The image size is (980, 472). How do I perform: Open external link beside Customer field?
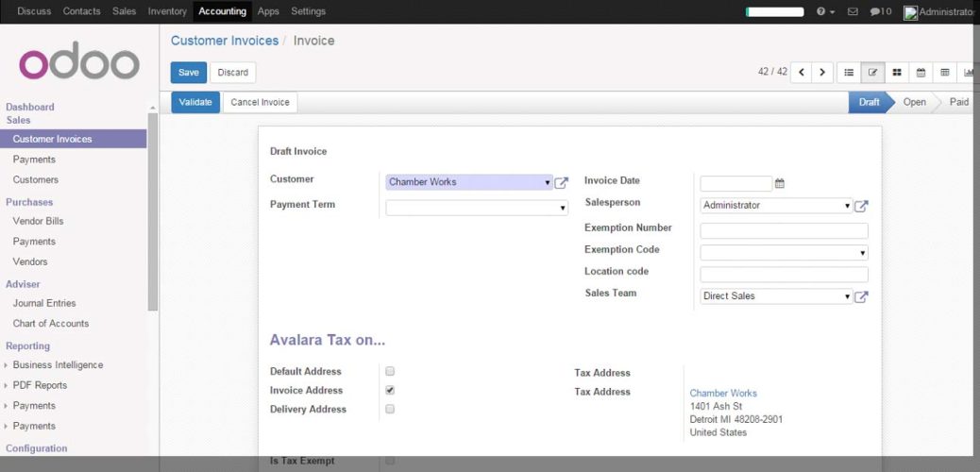[x=561, y=183]
